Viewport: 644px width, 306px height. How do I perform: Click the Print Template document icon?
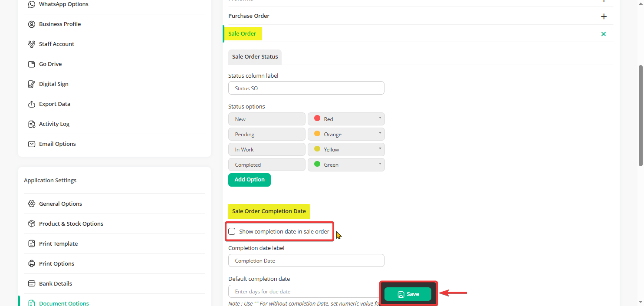[x=31, y=244]
